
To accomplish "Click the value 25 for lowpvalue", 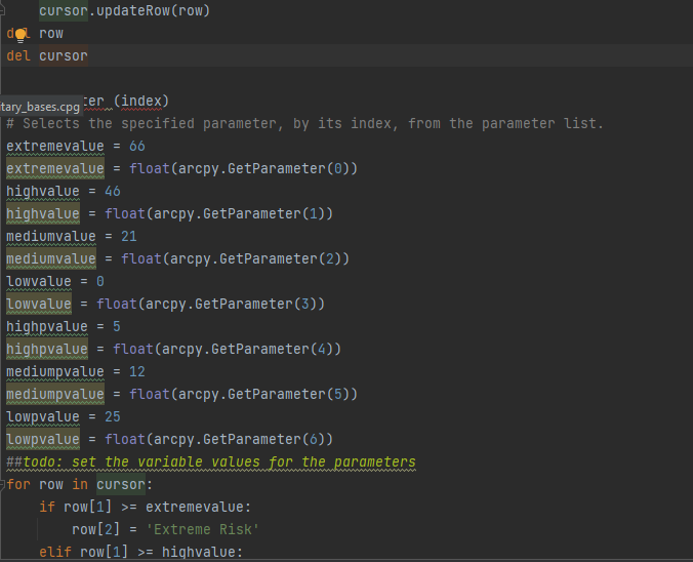I will [112, 416].
